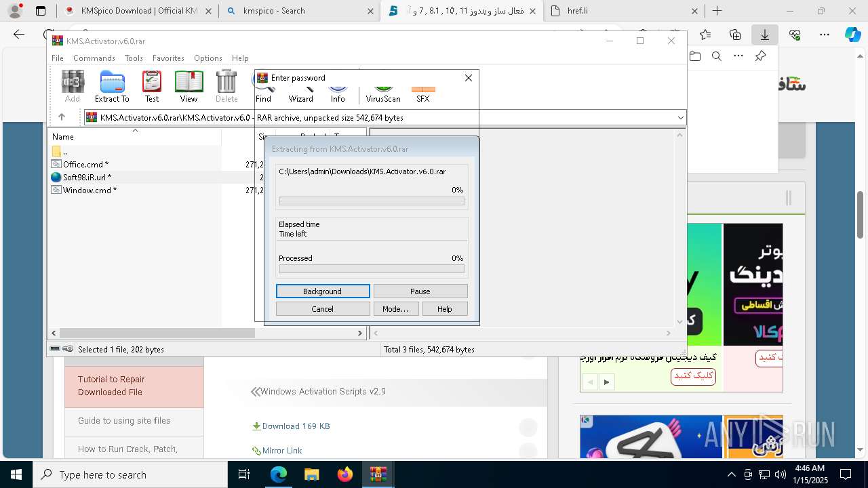Click the View file toolbar icon

[x=189, y=86]
